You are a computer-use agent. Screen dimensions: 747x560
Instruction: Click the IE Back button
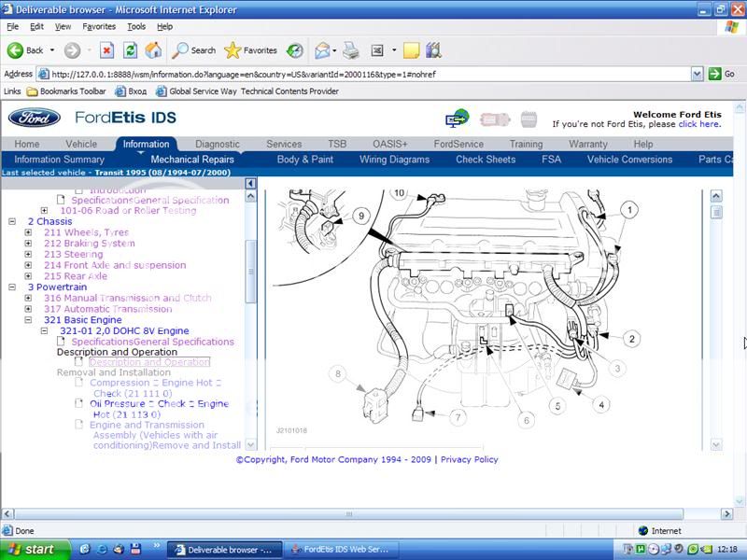pyautogui.click(x=24, y=50)
